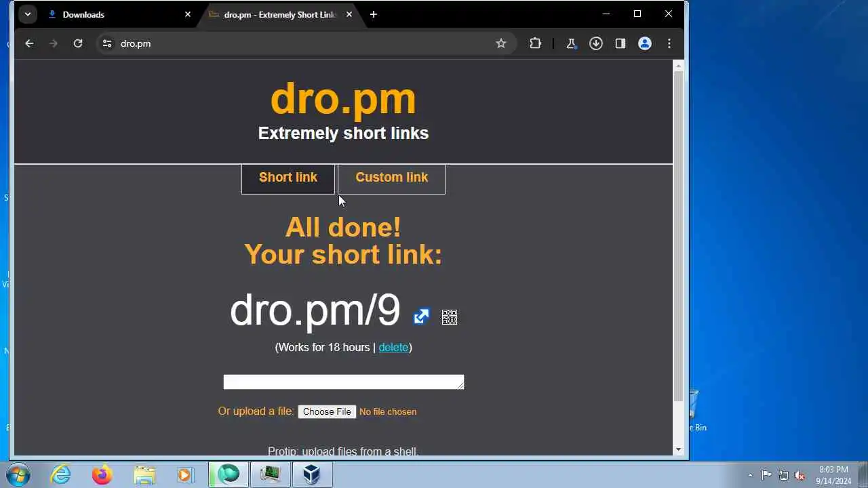
Task: Open muted volume tray icon
Action: [800, 475]
